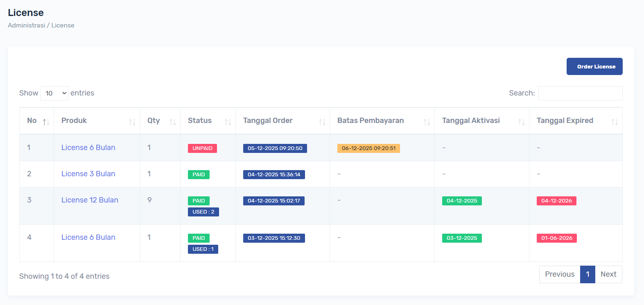Image resolution: width=644 pixels, height=305 pixels.
Task: Go to Next page
Action: point(608,274)
